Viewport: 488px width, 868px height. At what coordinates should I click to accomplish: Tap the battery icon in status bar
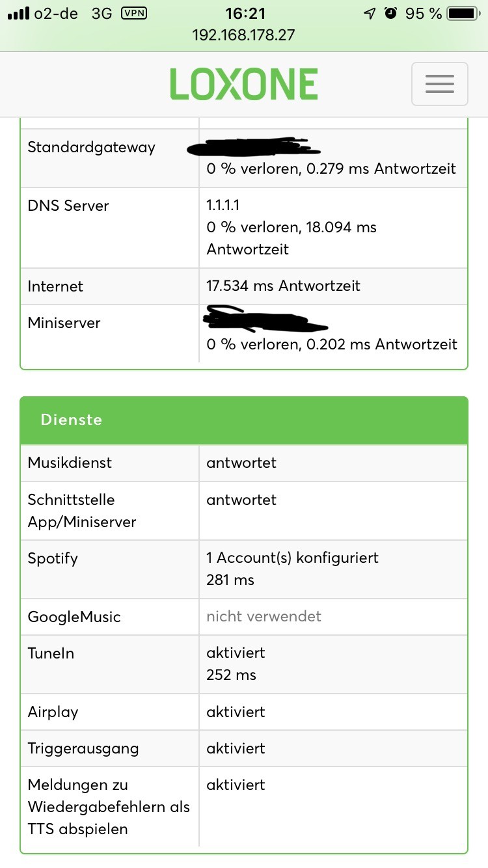point(463,14)
